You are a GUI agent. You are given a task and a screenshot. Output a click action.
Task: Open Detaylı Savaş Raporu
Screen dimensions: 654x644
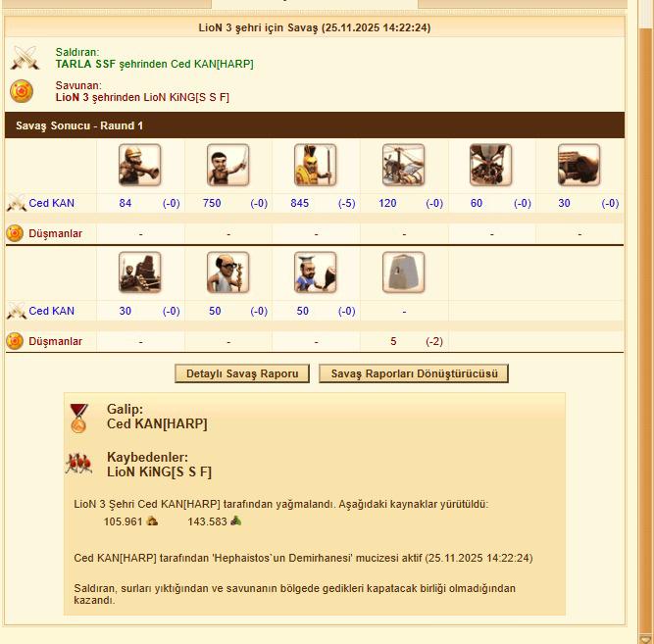coord(242,373)
